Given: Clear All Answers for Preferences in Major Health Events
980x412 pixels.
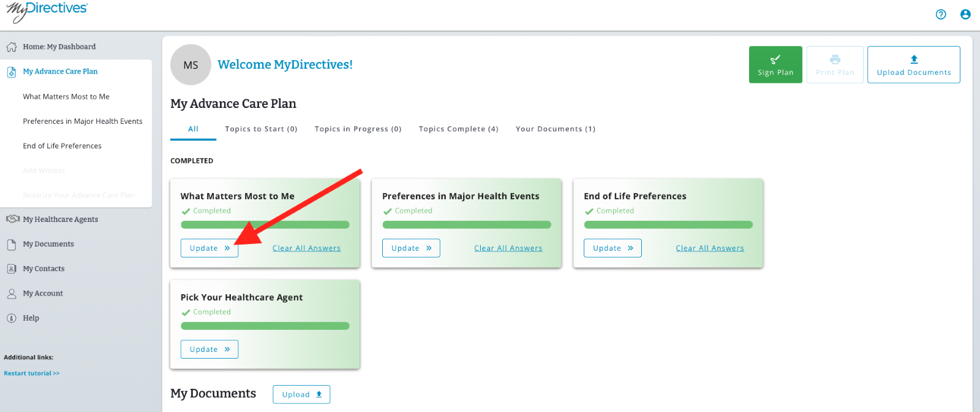Looking at the screenshot, I should [508, 248].
